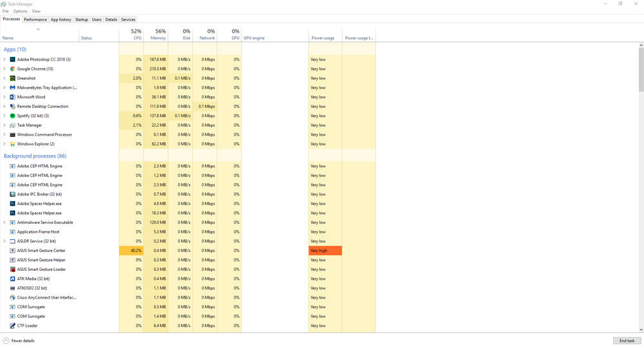
Task: Click the scrollbar up arrow
Action: click(x=641, y=45)
